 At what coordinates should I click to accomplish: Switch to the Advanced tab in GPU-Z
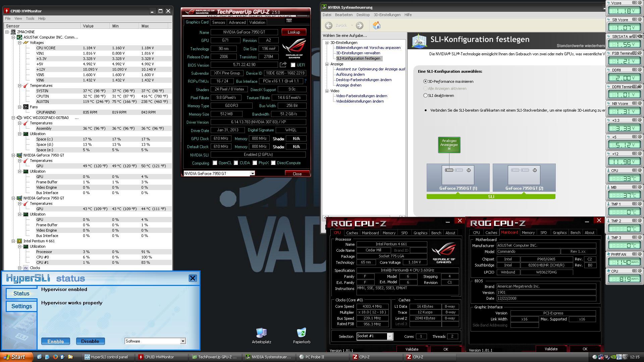(237, 22)
